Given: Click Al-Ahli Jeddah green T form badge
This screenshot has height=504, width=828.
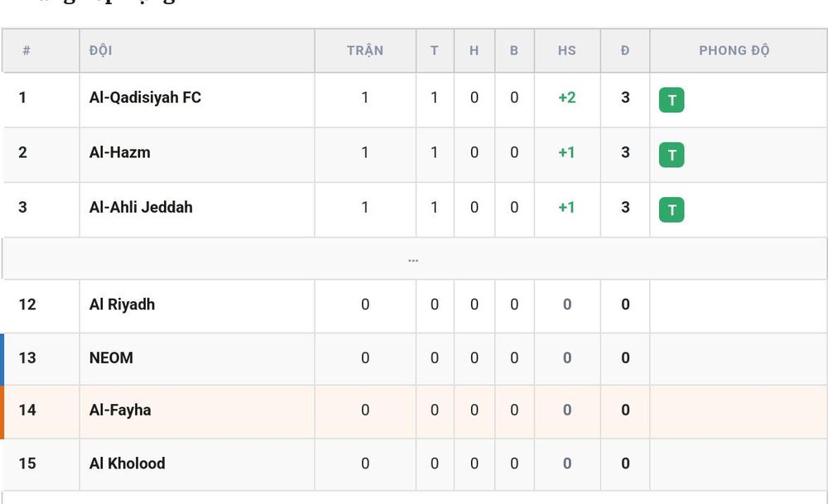Looking at the screenshot, I should [x=672, y=209].
